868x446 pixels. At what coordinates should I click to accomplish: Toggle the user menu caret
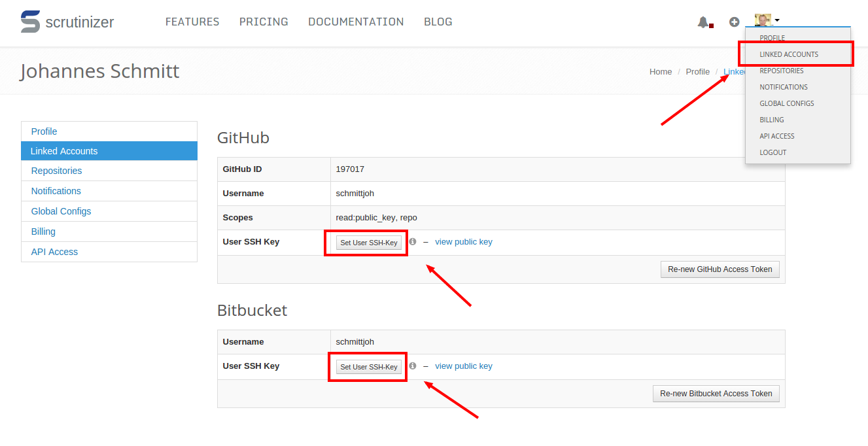click(777, 21)
